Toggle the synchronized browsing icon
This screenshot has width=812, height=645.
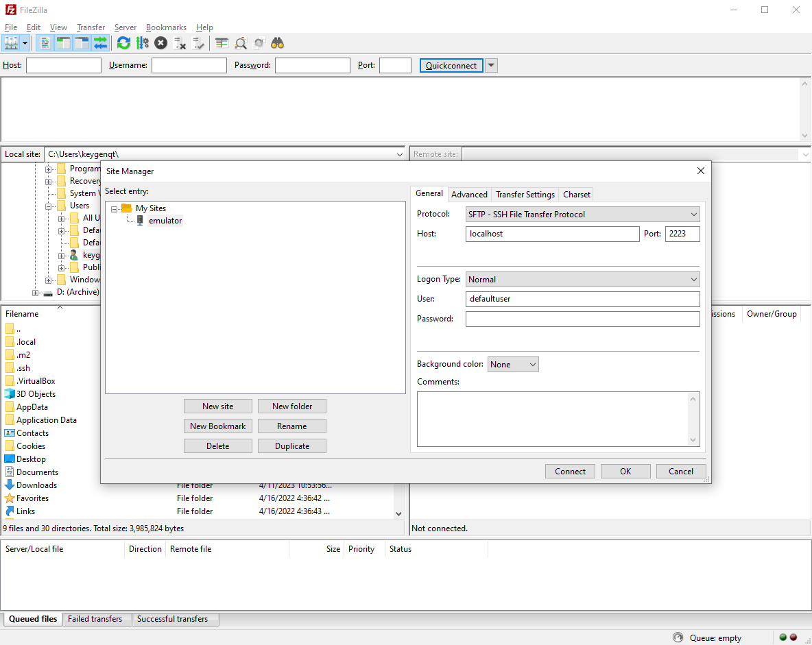tap(259, 43)
